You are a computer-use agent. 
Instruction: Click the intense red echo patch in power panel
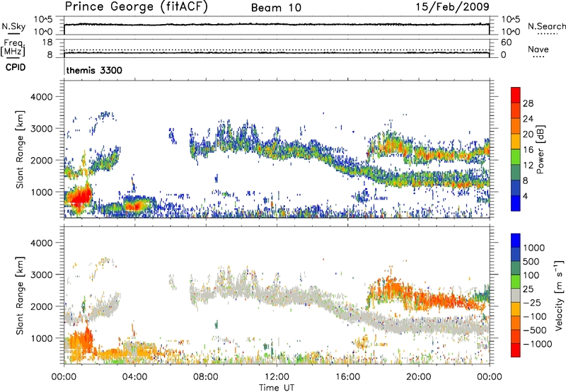pyautogui.click(x=80, y=197)
